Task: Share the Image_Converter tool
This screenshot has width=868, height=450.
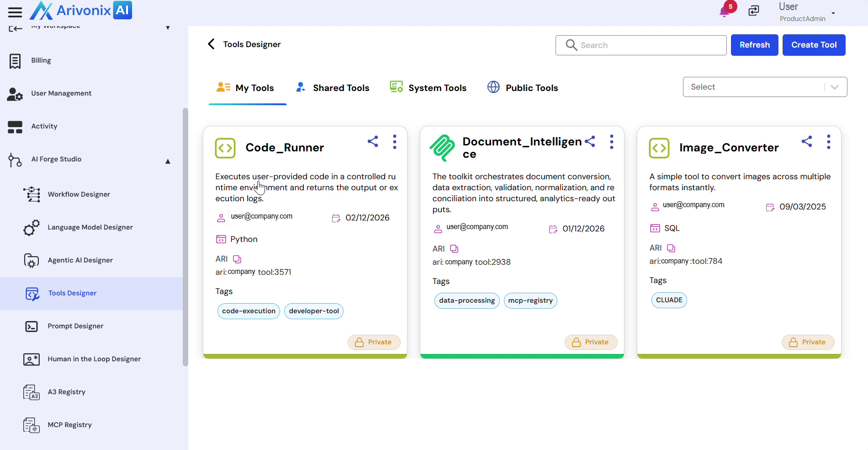Action: 807,142
